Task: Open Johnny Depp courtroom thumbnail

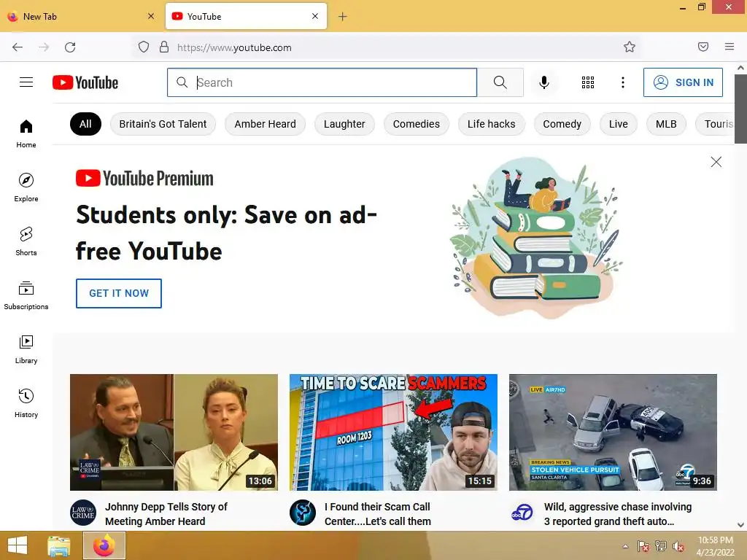Action: click(x=174, y=432)
